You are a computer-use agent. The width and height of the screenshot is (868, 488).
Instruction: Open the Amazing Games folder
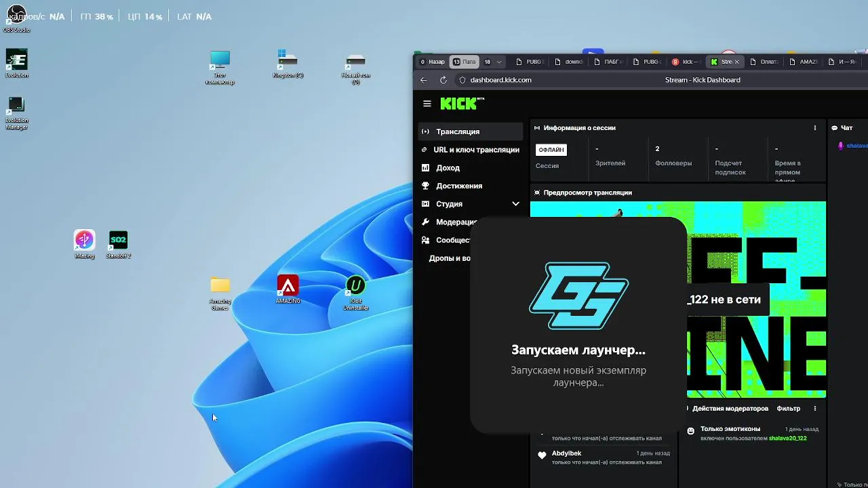click(x=220, y=293)
